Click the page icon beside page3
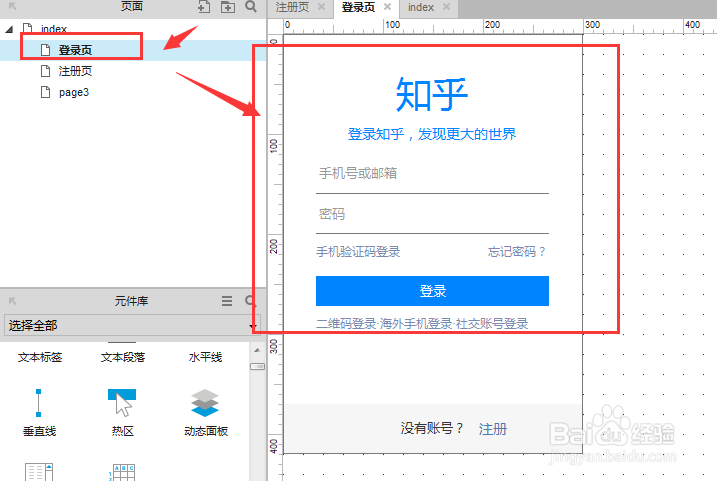This screenshot has height=481, width=717. coord(45,92)
